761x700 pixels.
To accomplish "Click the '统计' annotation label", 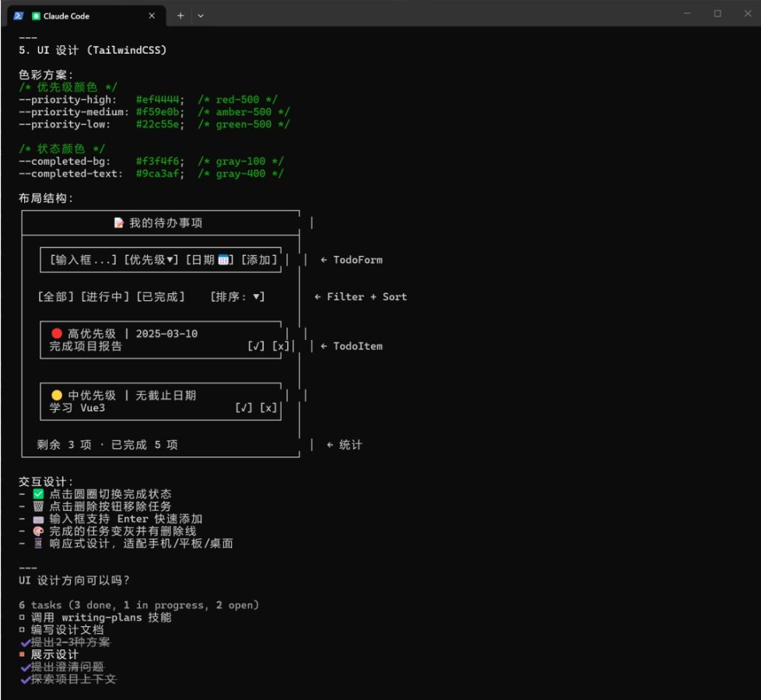I will (350, 444).
